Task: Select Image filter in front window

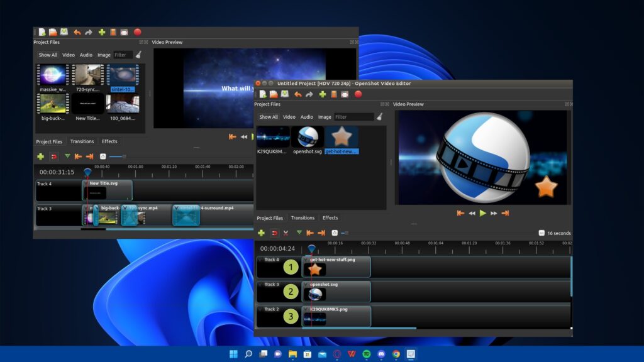Action: point(325,117)
